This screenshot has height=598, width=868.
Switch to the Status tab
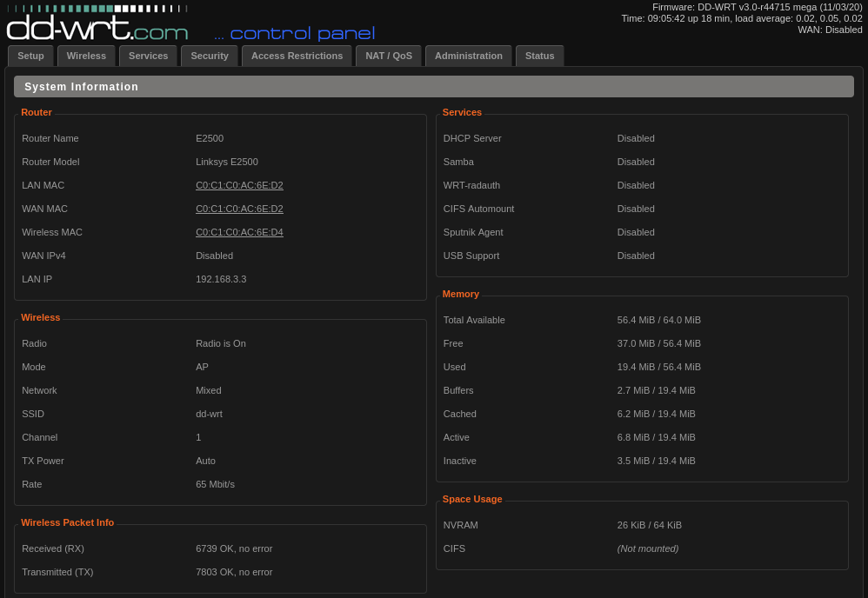[539, 56]
